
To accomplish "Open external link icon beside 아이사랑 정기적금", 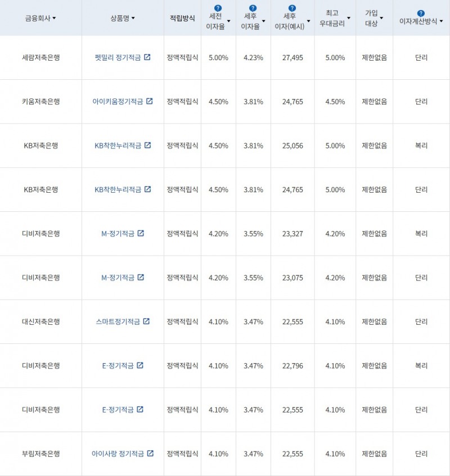I will (x=150, y=454).
